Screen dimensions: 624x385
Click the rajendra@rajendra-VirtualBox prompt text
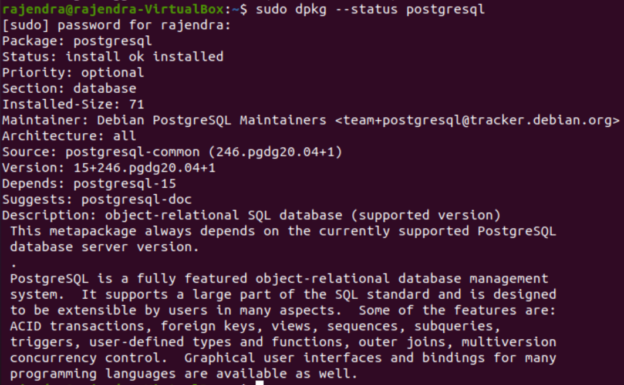[113, 9]
